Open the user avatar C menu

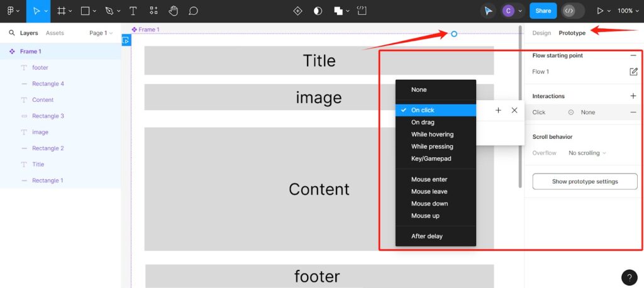pos(508,11)
